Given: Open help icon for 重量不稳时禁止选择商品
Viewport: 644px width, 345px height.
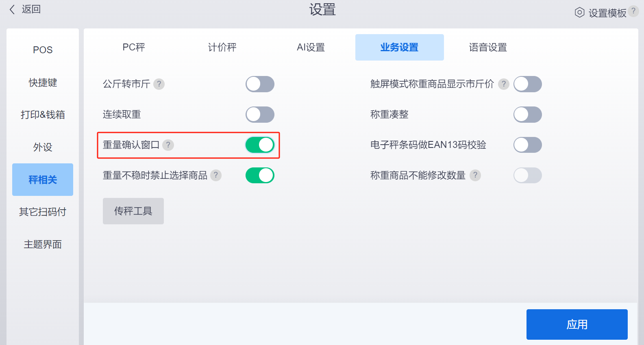Looking at the screenshot, I should tap(216, 176).
